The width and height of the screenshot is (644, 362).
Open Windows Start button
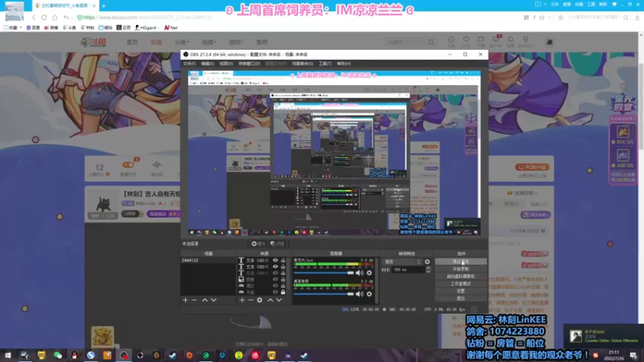(8, 356)
